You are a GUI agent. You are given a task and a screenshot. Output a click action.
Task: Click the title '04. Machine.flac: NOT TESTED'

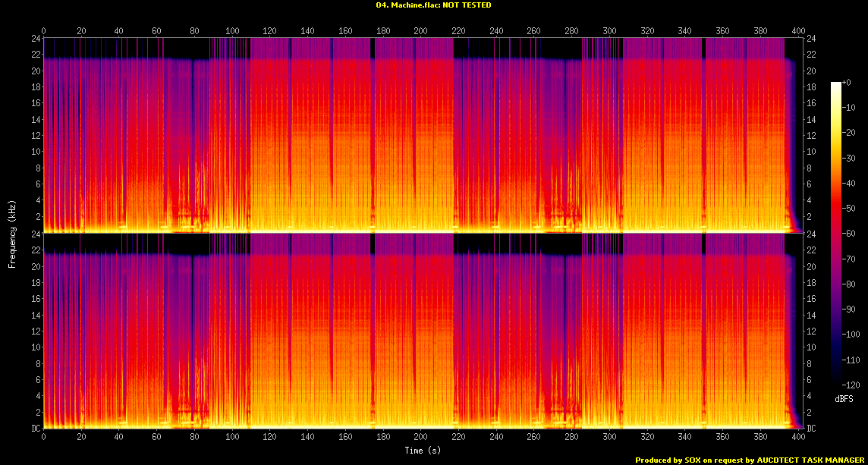coord(433,5)
